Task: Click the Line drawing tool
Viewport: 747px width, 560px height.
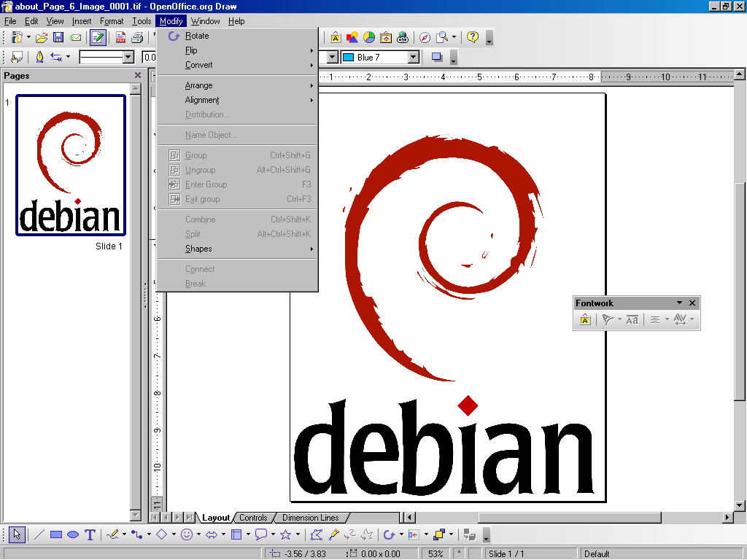Action: (x=39, y=534)
